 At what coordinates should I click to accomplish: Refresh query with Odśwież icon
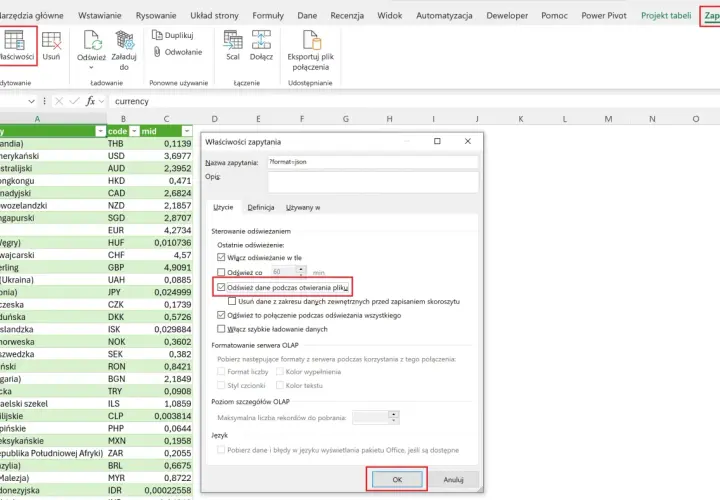(91, 42)
